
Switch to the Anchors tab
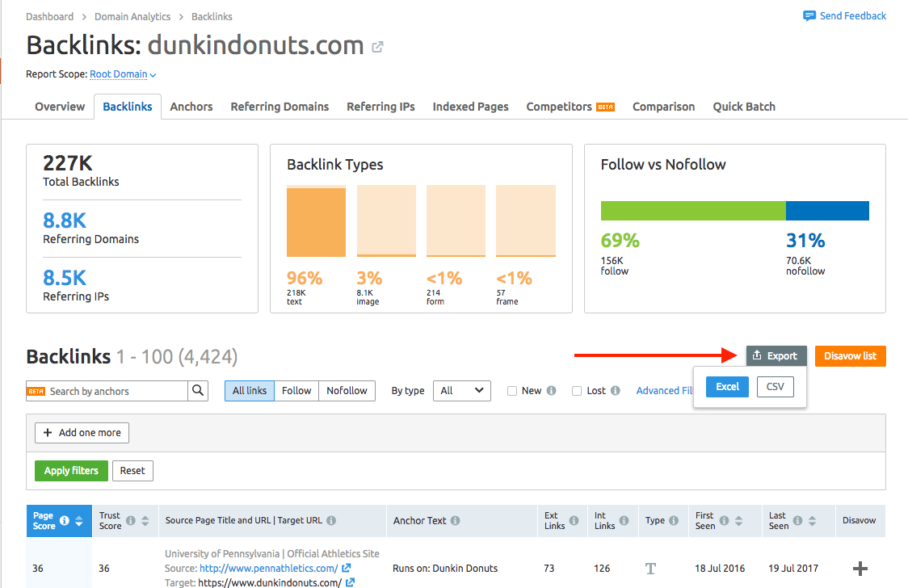point(191,107)
